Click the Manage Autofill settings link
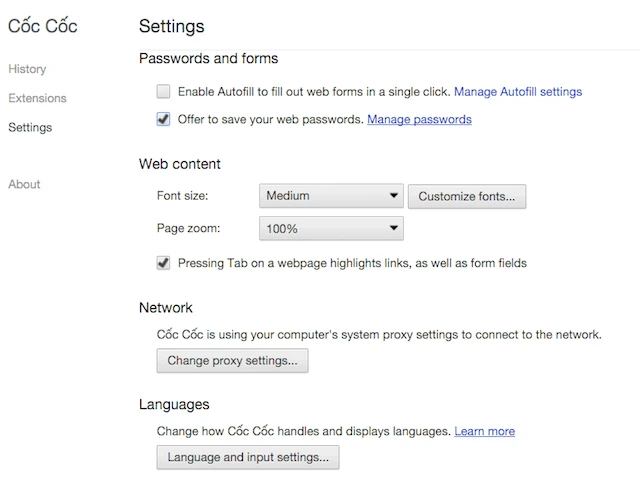This screenshot has height=480, width=640. (x=518, y=92)
